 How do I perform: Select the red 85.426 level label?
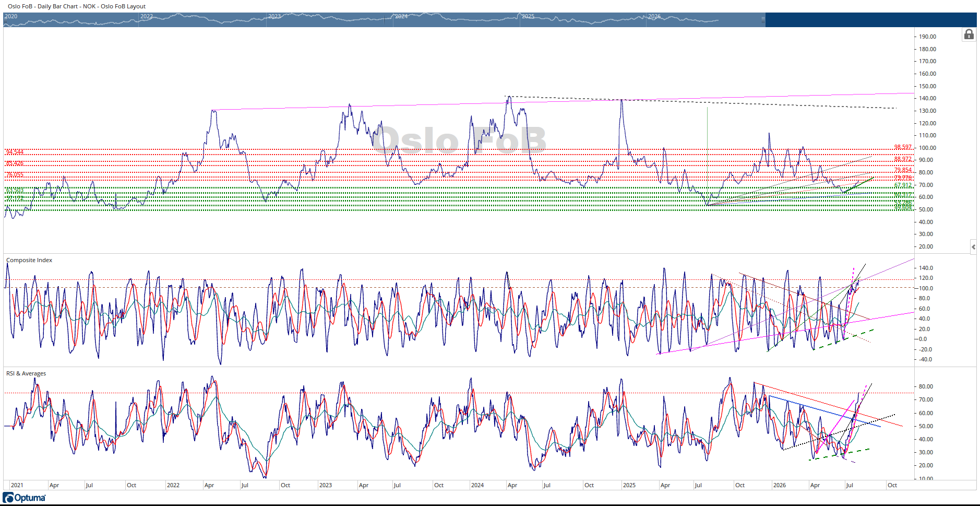tap(15, 163)
